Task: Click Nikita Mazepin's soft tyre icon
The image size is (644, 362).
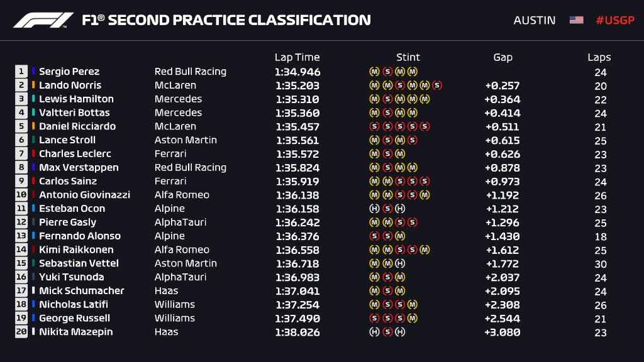Action: tap(387, 332)
